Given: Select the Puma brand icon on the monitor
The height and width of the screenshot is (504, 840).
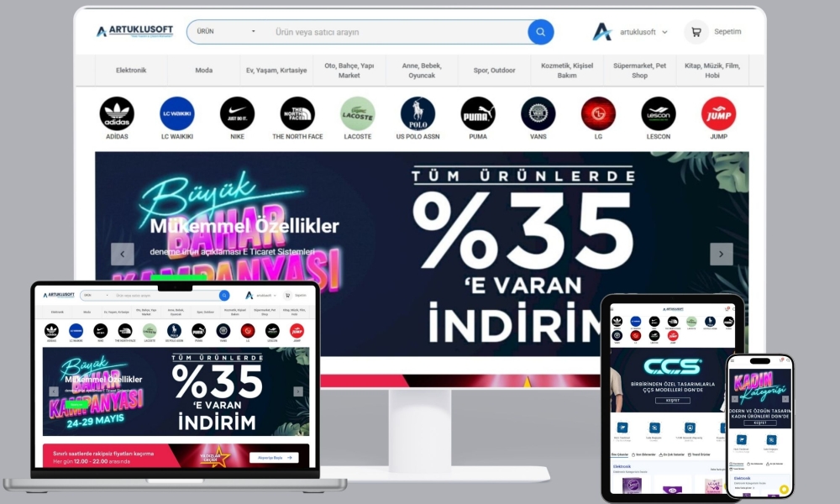Looking at the screenshot, I should pyautogui.click(x=478, y=113).
